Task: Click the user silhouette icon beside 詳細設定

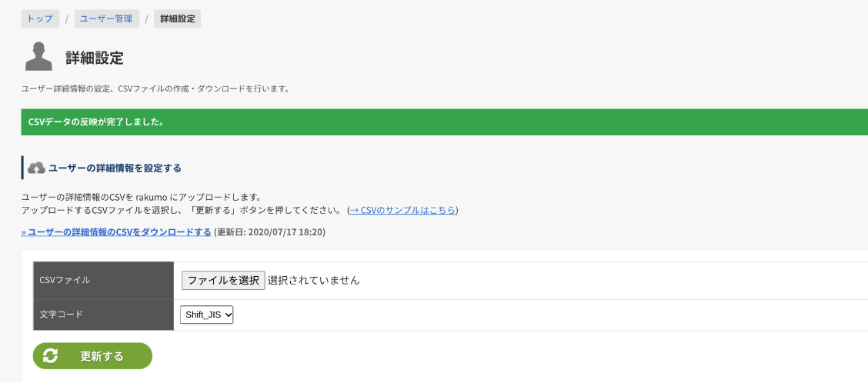Action: [x=38, y=57]
